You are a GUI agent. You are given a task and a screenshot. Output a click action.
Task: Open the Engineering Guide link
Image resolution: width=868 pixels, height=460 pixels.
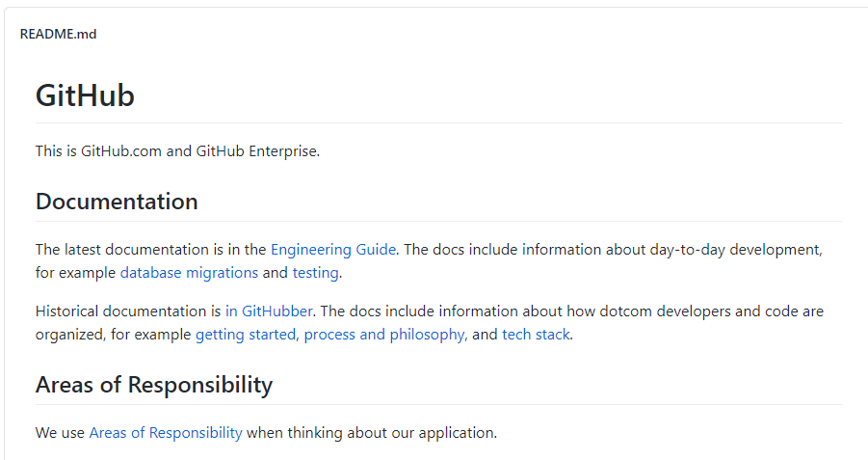(333, 250)
